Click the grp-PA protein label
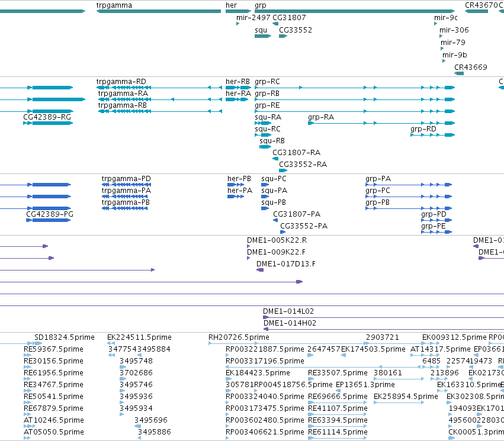Viewport: 504px width, 441px height. click(x=378, y=179)
